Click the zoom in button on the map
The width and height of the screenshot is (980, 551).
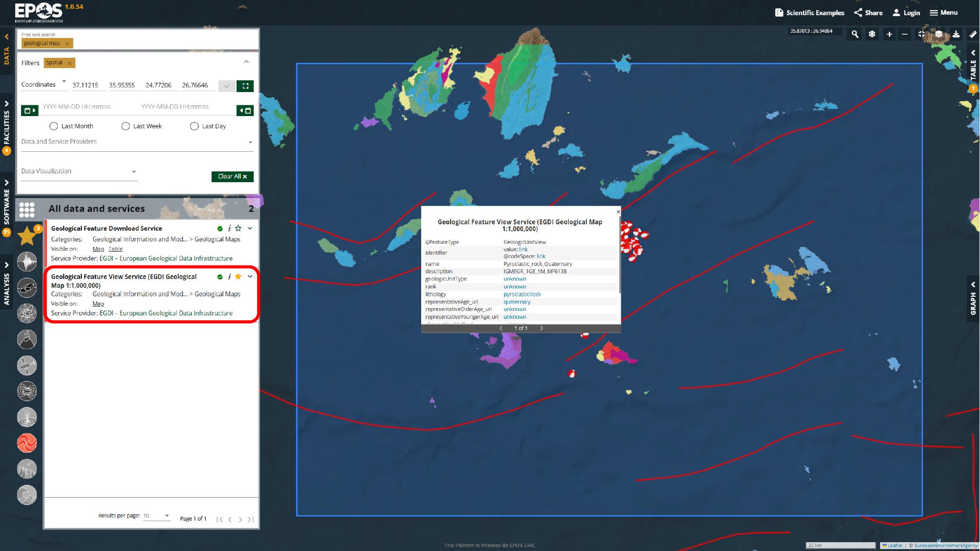[889, 34]
